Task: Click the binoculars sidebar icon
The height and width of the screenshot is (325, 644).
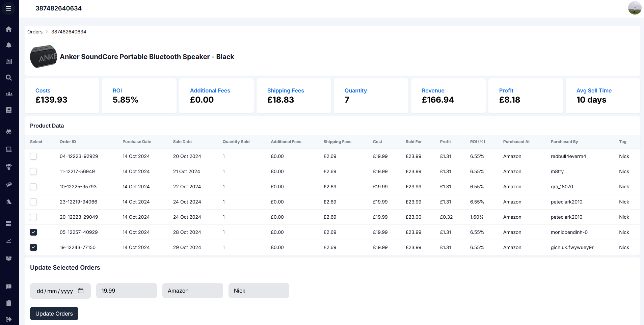Action: [9, 131]
